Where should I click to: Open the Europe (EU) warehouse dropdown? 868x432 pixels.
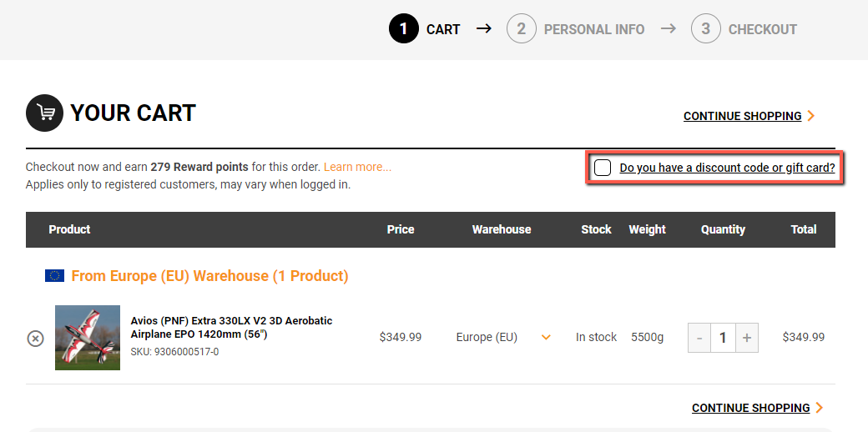coord(502,338)
